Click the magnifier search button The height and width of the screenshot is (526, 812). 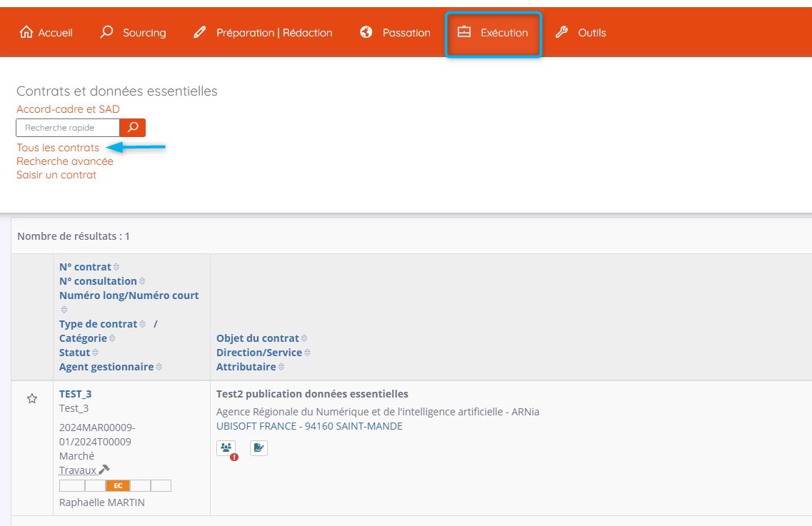132,128
